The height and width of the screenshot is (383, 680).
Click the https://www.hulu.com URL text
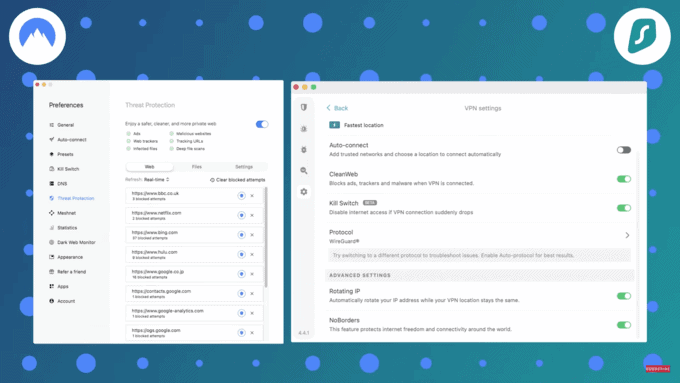154,252
